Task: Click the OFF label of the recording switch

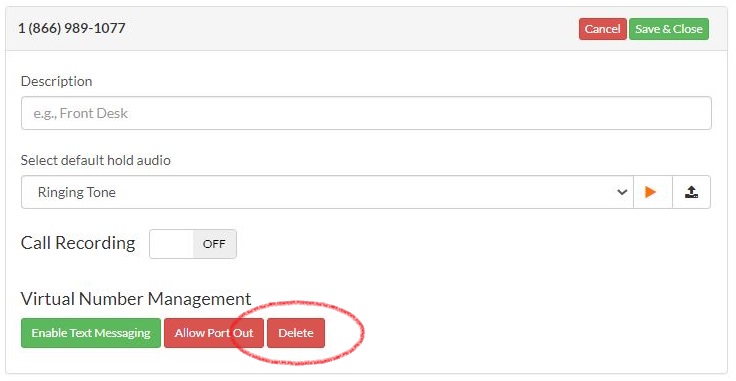Action: 214,244
